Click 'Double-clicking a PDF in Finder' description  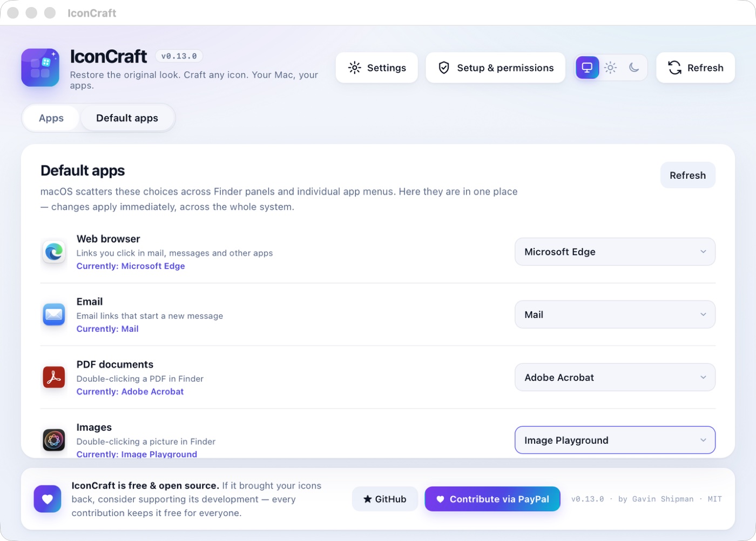click(140, 378)
